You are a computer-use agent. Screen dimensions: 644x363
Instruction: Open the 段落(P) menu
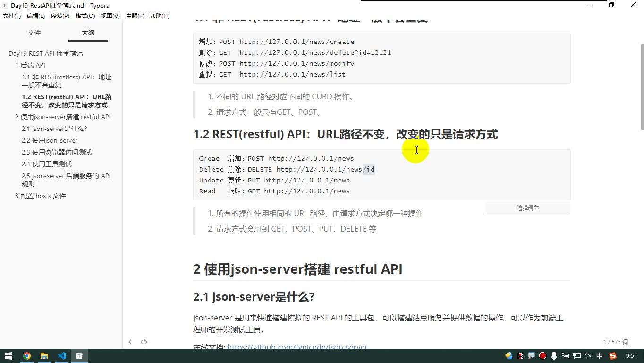[60, 16]
